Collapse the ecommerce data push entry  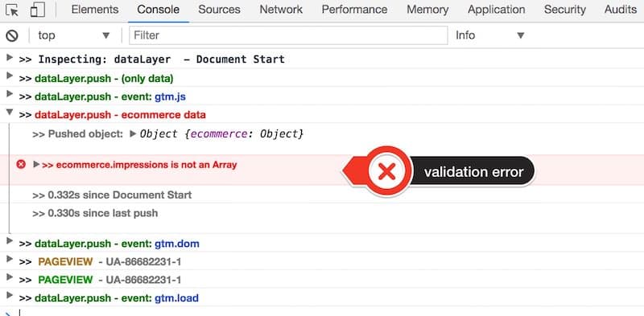(10, 112)
